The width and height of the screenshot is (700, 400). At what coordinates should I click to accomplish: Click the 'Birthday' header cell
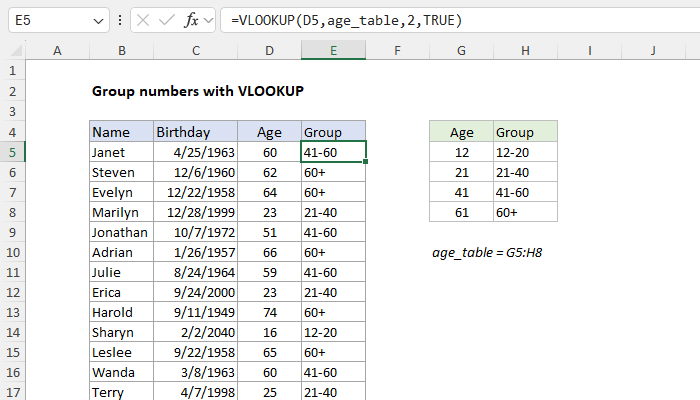(196, 132)
